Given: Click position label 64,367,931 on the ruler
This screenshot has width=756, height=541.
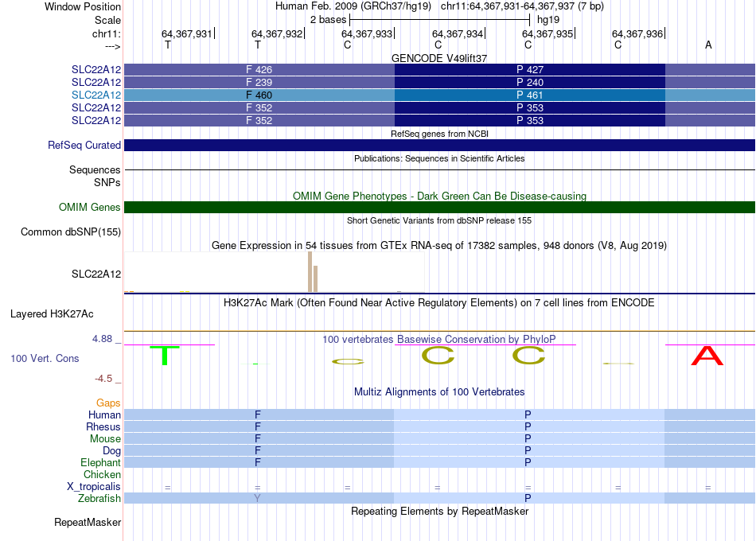Looking at the screenshot, I should 186,33.
